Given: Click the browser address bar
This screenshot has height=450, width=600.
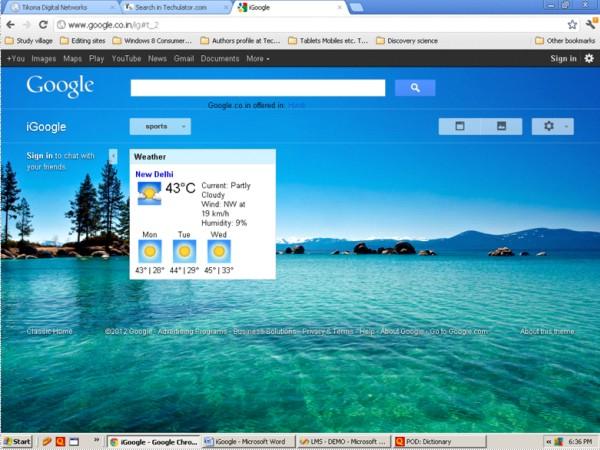Looking at the screenshot, I should (x=310, y=25).
